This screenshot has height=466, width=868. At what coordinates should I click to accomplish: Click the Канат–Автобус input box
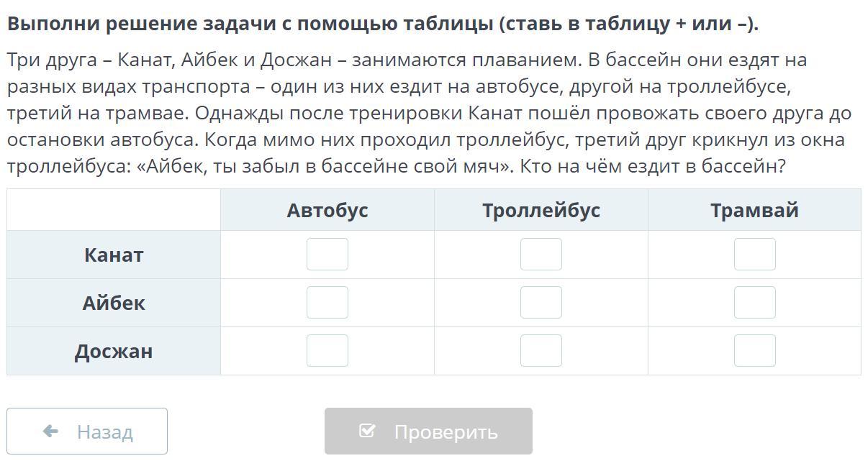click(327, 255)
